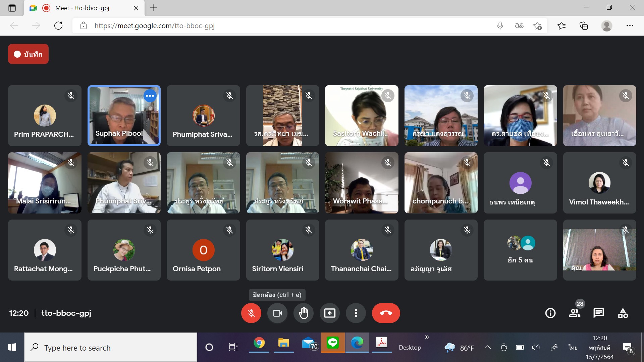
Task: Open the in-call chat panel
Action: click(599, 313)
